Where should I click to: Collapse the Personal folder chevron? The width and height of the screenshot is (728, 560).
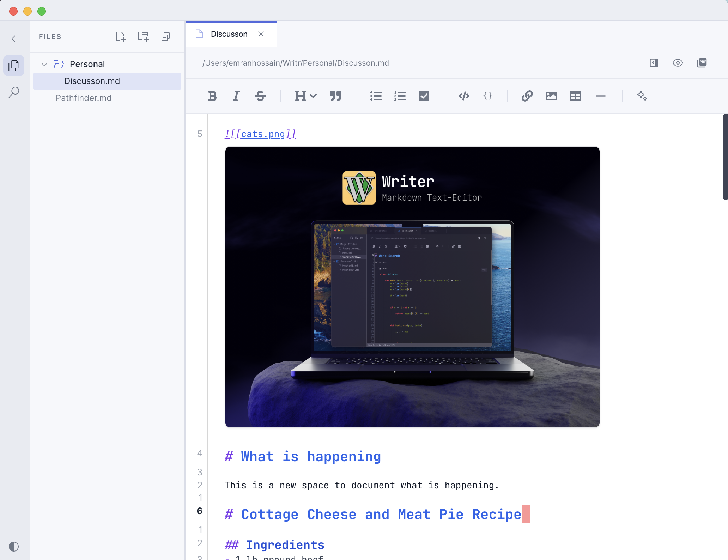click(x=44, y=64)
